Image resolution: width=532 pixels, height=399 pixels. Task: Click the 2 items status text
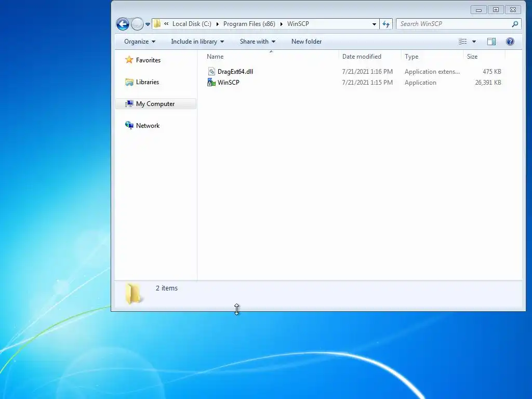pyautogui.click(x=167, y=288)
